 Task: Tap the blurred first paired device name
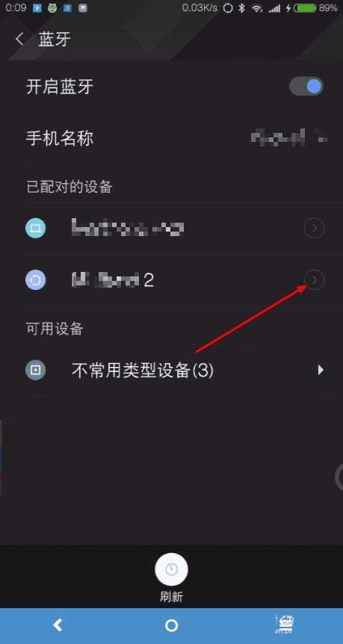coord(128,229)
